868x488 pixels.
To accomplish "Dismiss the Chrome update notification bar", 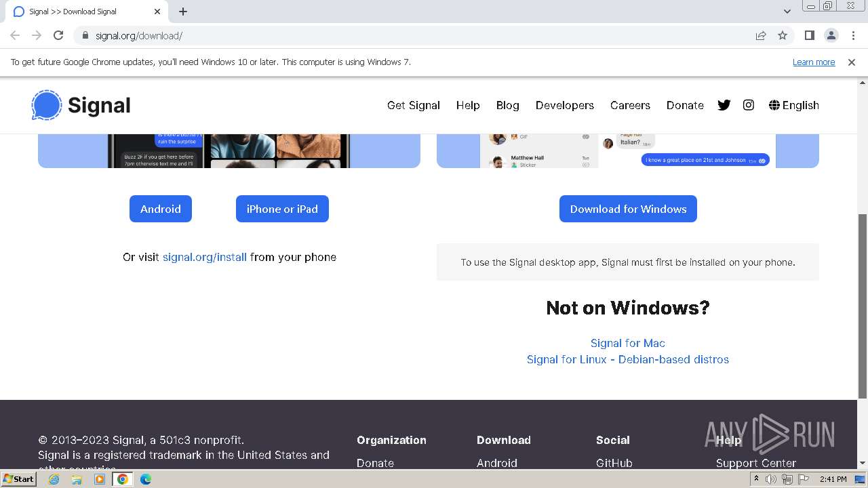I will [852, 62].
